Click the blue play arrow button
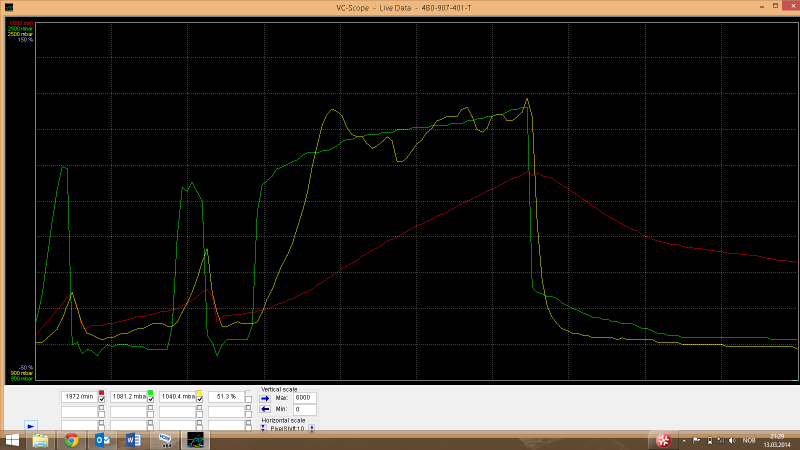Viewport: 800px width, 450px height. pos(31,425)
